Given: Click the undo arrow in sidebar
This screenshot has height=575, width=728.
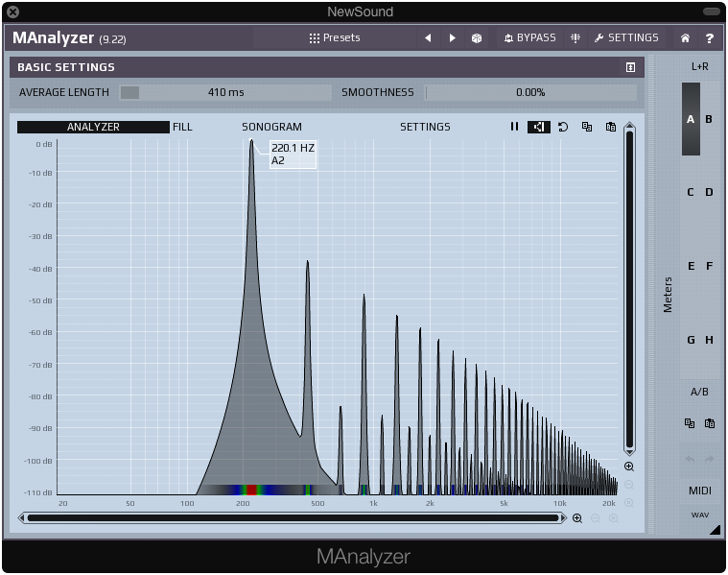Looking at the screenshot, I should pos(690,459).
